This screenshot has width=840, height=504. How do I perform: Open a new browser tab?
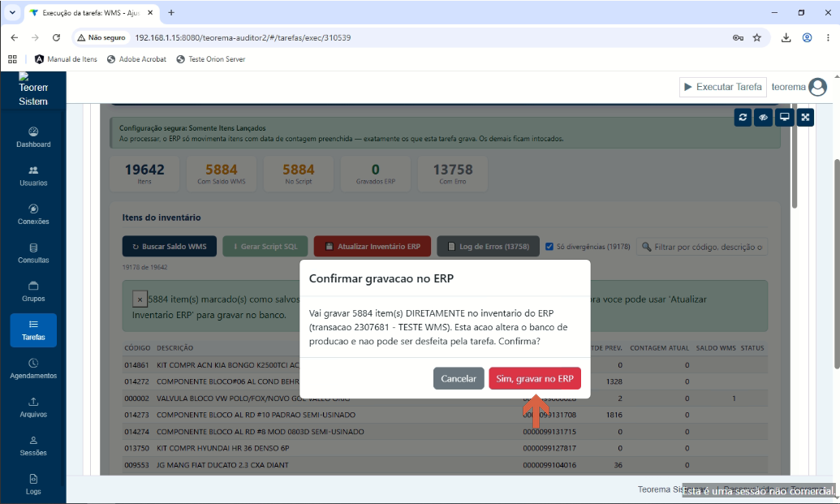(171, 12)
